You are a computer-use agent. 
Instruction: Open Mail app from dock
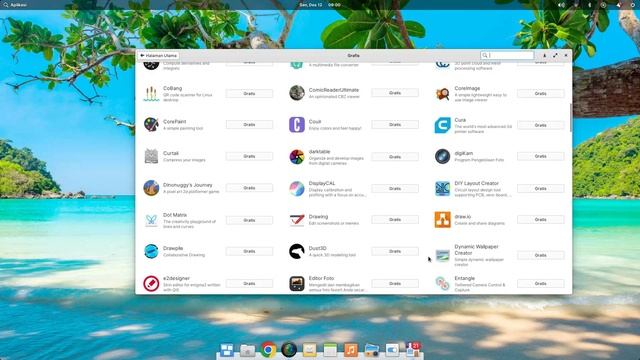click(x=309, y=350)
